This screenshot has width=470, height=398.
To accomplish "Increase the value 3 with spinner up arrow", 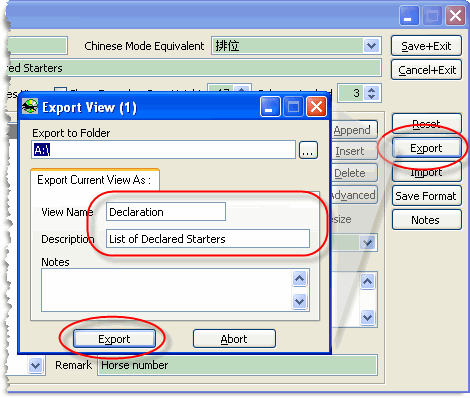I will point(372,89).
